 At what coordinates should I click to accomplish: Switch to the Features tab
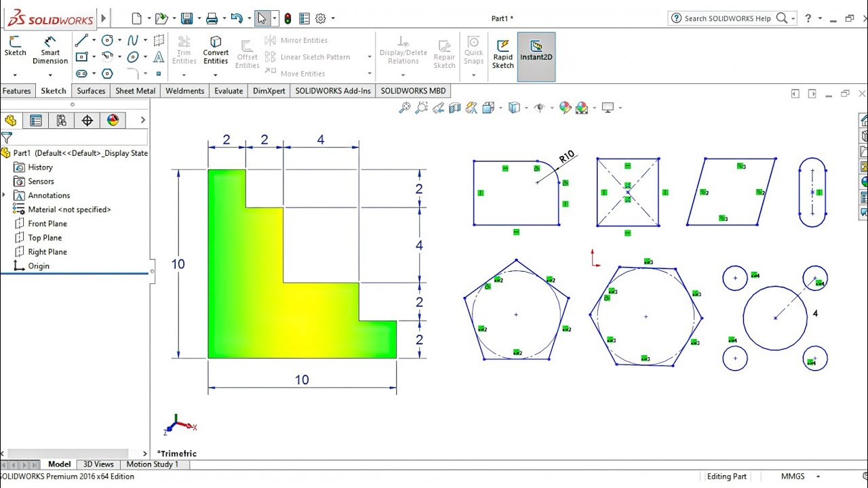tap(16, 91)
